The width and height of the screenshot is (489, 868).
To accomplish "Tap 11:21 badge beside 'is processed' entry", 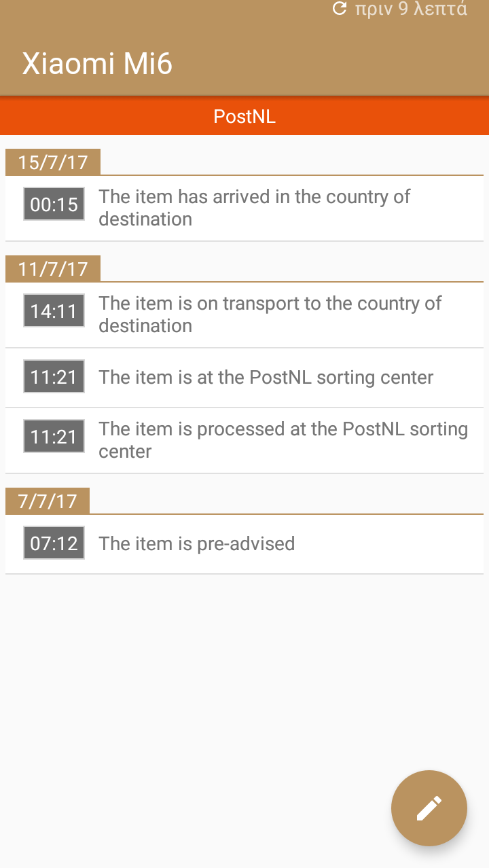I will 54,436.
